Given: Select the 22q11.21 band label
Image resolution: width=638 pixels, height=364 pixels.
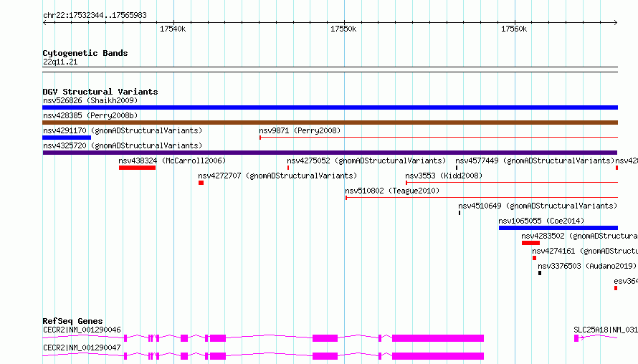Looking at the screenshot, I should coord(60,62).
